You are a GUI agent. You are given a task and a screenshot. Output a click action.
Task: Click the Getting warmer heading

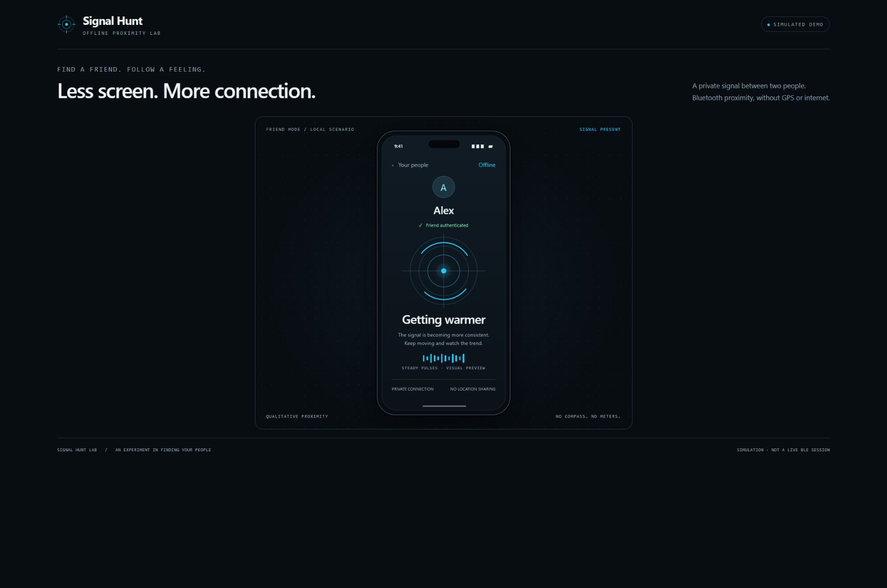[444, 320]
